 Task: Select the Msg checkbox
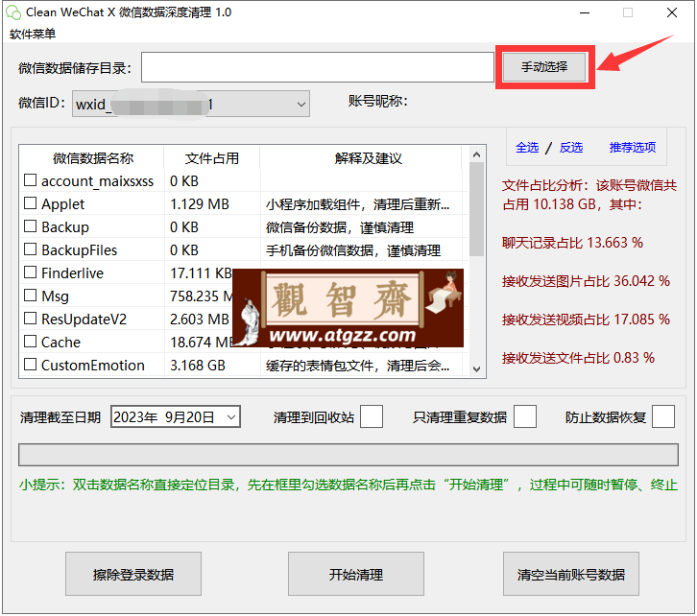pyautogui.click(x=30, y=296)
